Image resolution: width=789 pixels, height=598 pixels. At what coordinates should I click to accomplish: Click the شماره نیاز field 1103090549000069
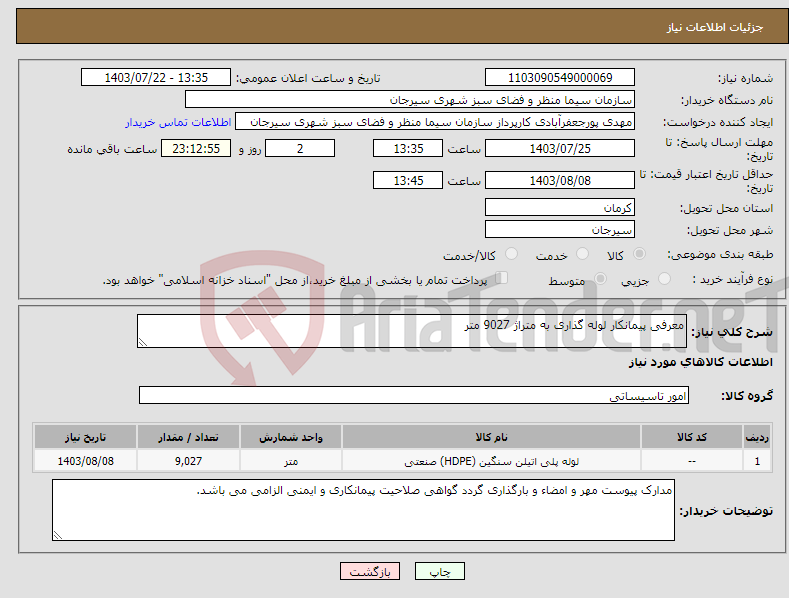tap(560, 78)
